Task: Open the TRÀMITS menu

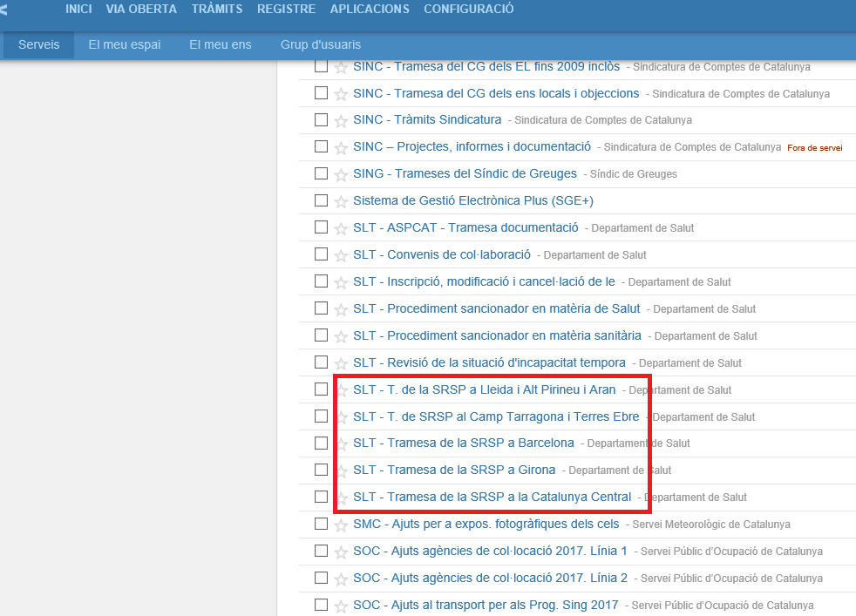Action: coord(217,10)
